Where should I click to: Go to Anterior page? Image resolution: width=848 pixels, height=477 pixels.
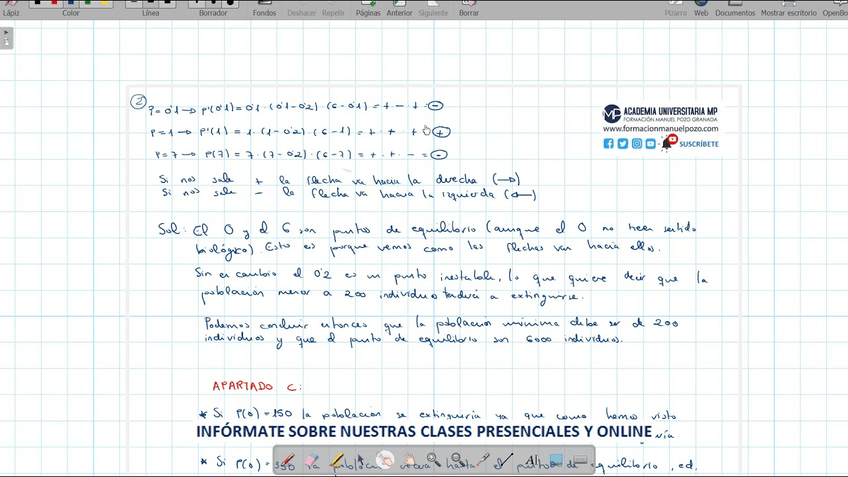point(399,8)
